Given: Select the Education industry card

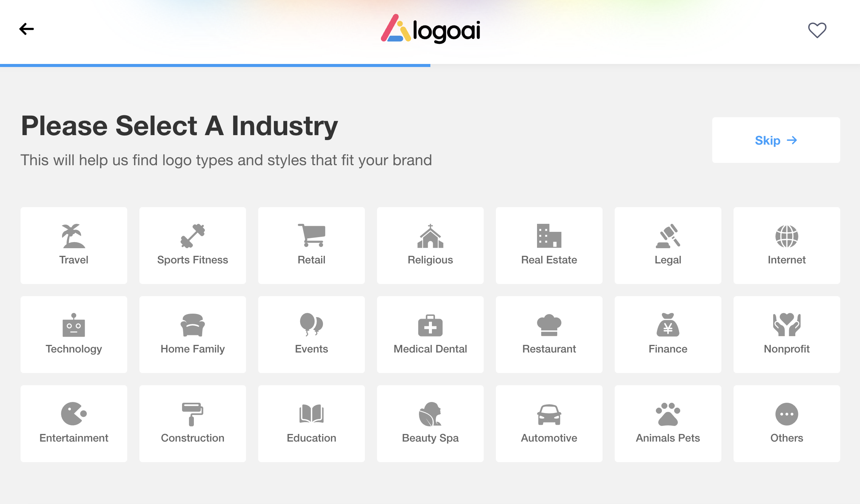Looking at the screenshot, I should (311, 424).
